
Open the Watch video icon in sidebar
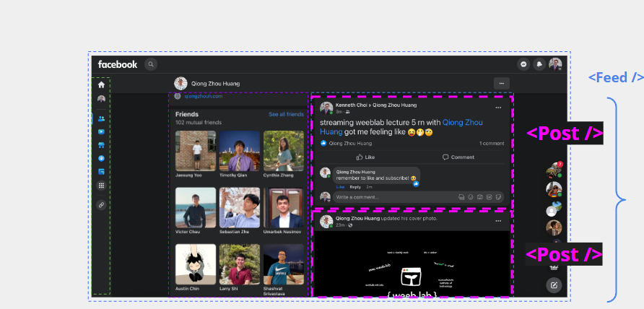[101, 132]
